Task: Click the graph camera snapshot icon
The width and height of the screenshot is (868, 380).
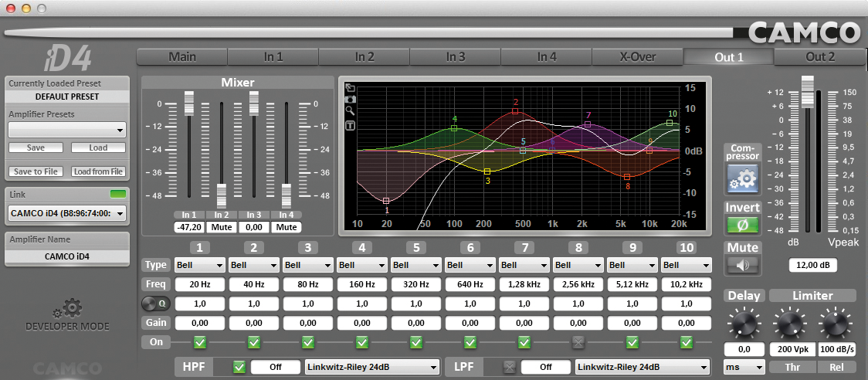Action: [350, 99]
